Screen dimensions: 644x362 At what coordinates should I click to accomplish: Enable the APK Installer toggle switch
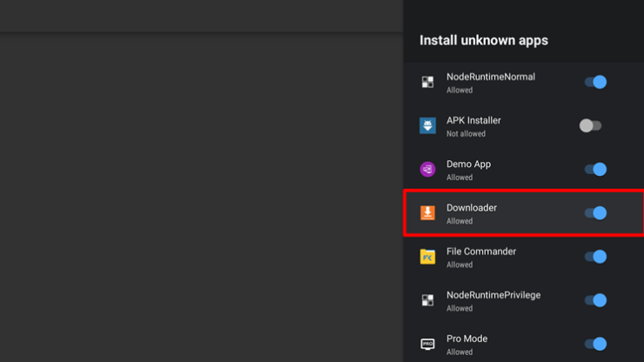[x=591, y=126]
